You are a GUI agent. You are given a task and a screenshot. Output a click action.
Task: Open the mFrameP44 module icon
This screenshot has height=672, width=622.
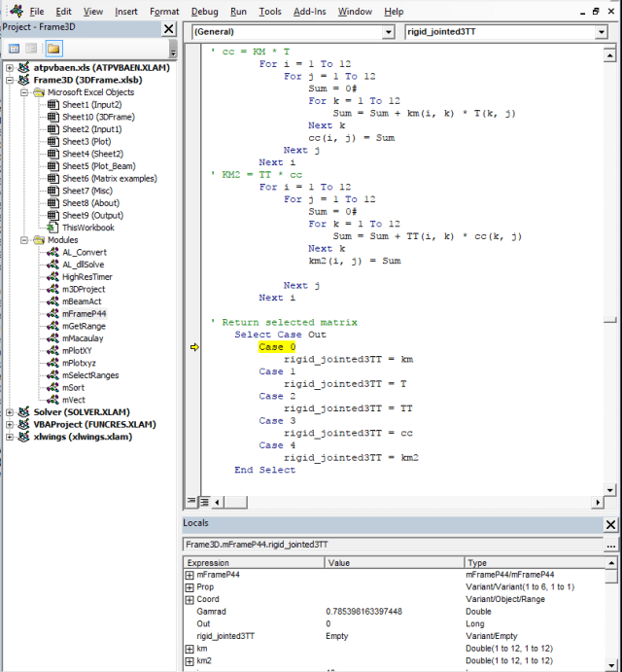coord(52,314)
